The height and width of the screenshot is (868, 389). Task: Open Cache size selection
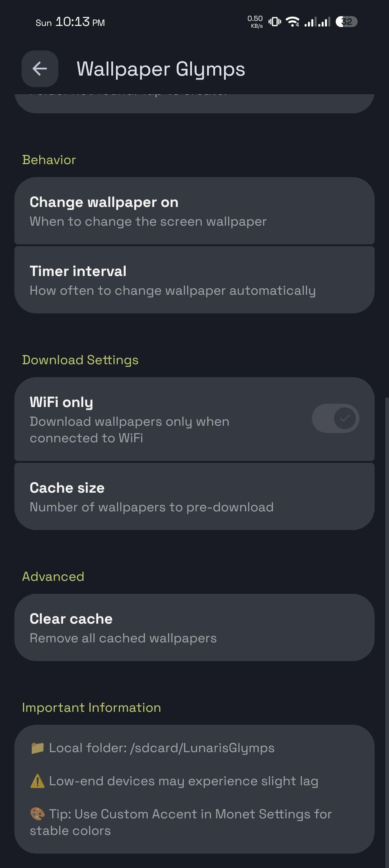pos(194,497)
